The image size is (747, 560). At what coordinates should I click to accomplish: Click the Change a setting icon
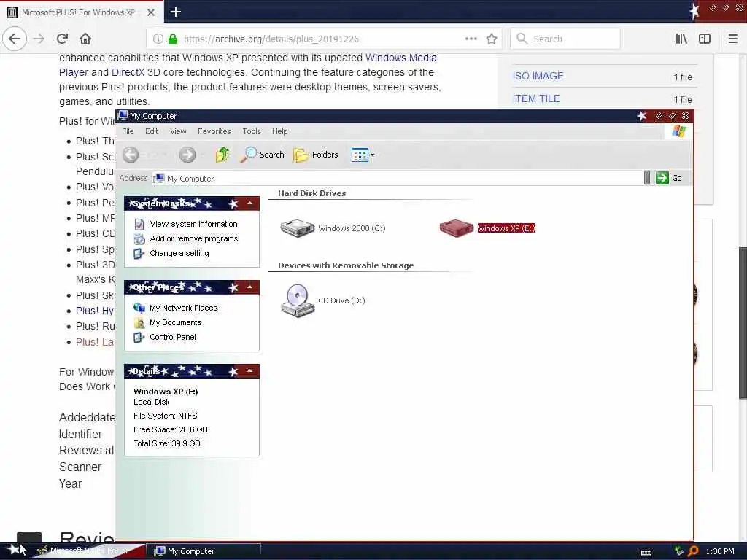pyautogui.click(x=139, y=253)
